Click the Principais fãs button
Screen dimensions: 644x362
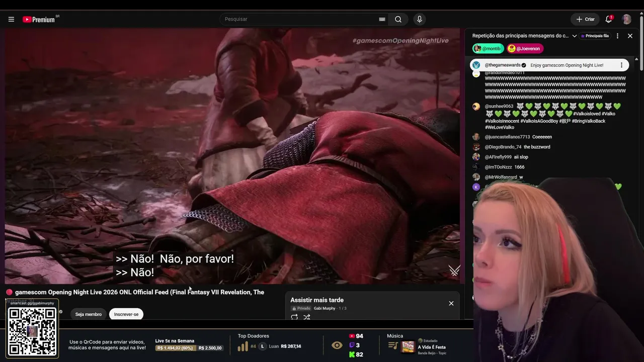595,36
